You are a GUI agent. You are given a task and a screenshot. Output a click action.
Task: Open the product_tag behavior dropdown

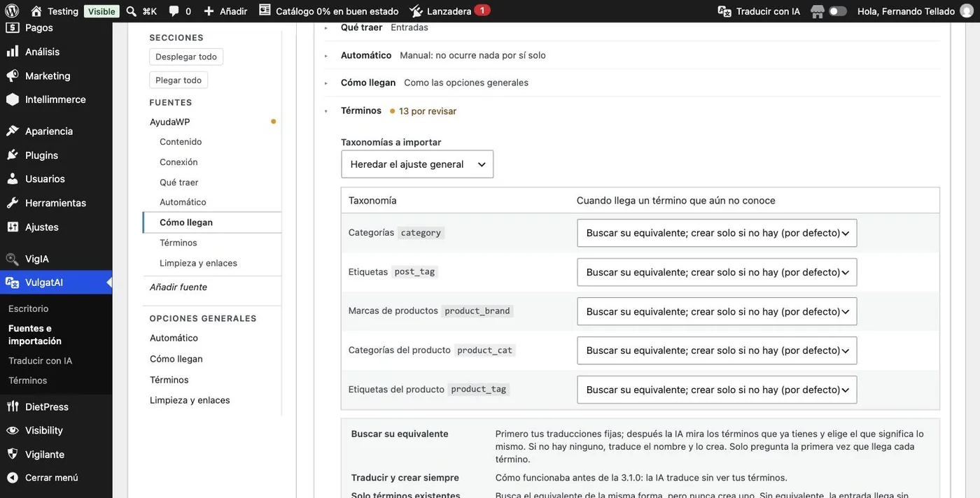coord(717,390)
